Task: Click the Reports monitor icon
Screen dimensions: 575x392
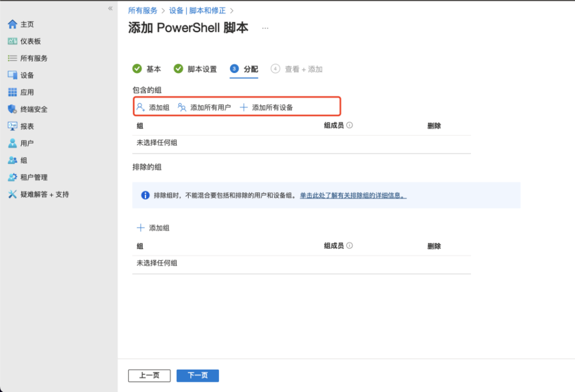Action: point(13,126)
